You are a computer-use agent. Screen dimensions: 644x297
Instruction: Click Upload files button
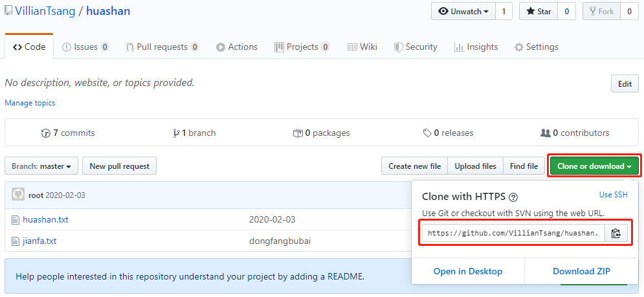pyautogui.click(x=475, y=166)
